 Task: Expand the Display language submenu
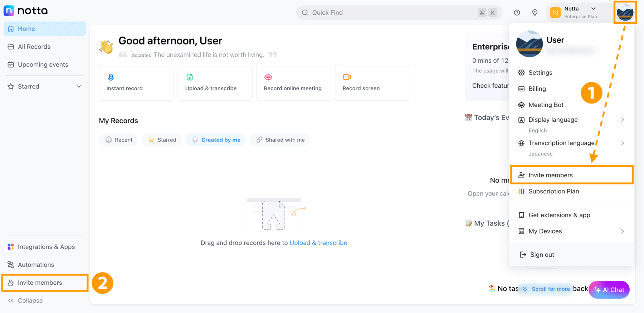point(623,120)
